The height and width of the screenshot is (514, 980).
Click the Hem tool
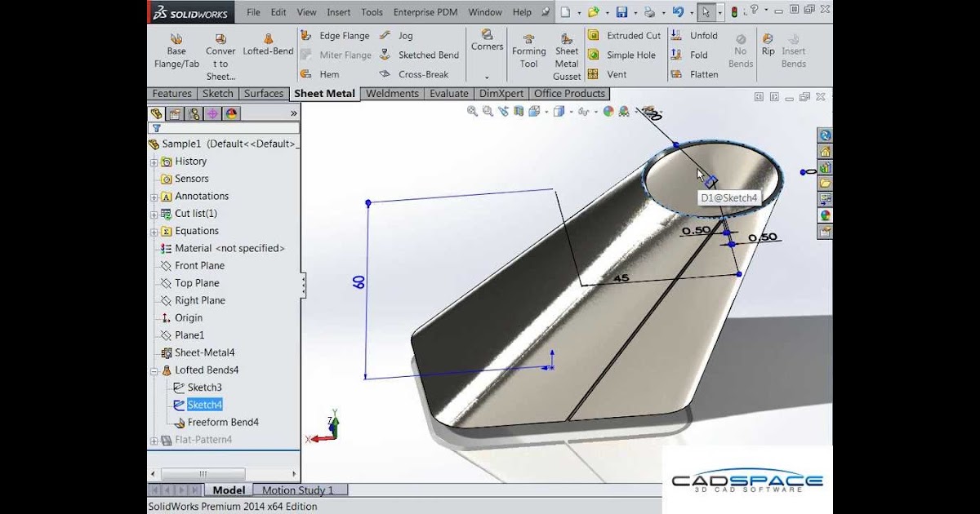(319, 74)
